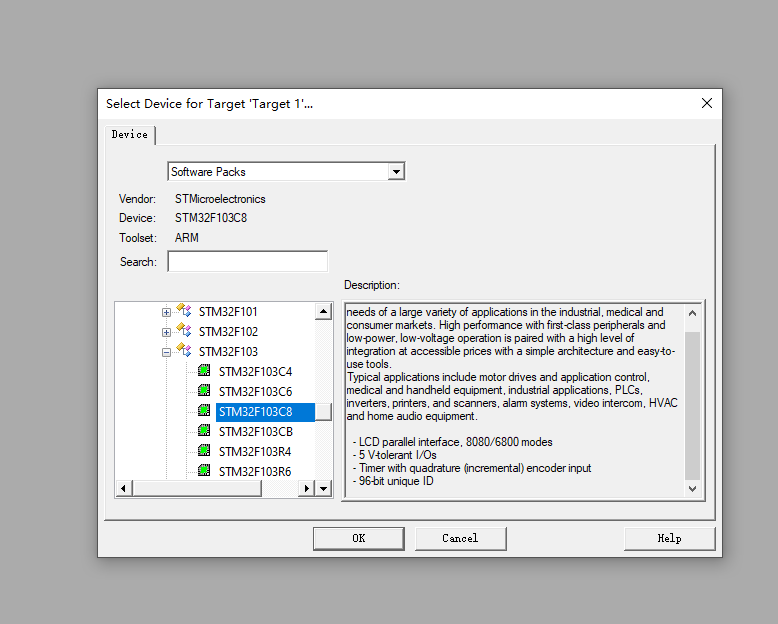Click the STMicroelectronics vendor text
The width and height of the screenshot is (778, 624).
click(x=220, y=199)
